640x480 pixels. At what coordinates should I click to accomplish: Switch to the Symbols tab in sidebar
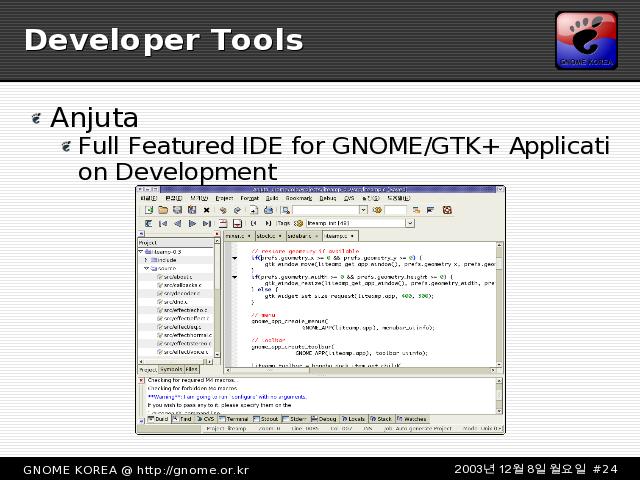[171, 369]
